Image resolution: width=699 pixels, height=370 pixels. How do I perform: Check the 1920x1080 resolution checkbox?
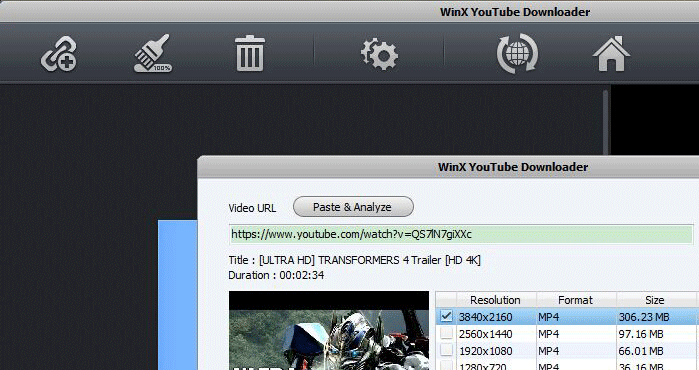446,350
